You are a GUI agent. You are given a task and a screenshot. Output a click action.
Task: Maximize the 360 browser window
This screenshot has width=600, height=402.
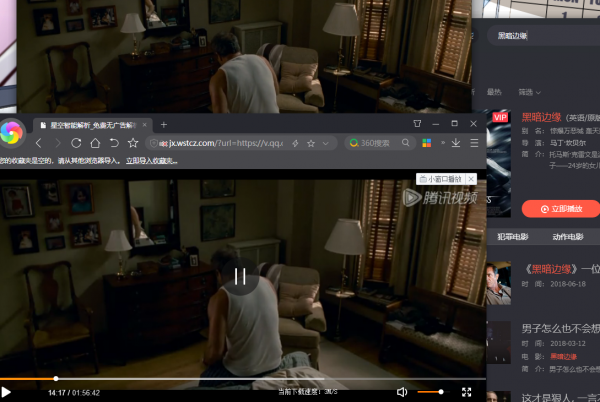pyautogui.click(x=455, y=124)
